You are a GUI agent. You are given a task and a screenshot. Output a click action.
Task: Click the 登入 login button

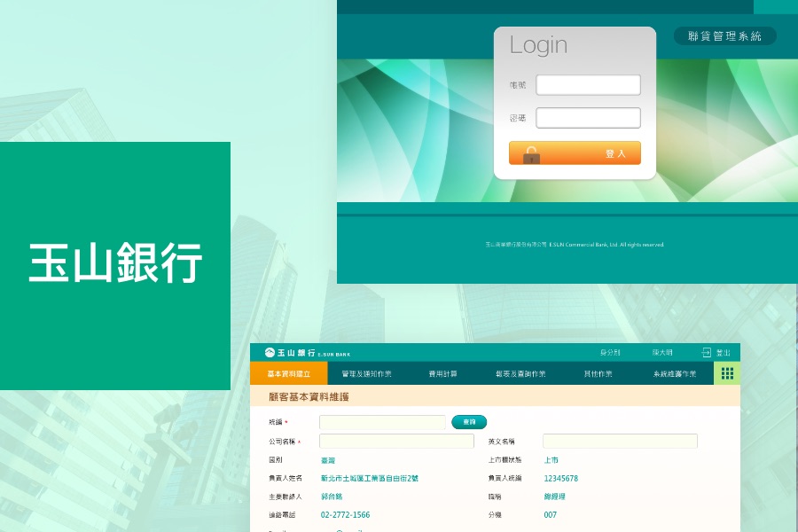575,153
